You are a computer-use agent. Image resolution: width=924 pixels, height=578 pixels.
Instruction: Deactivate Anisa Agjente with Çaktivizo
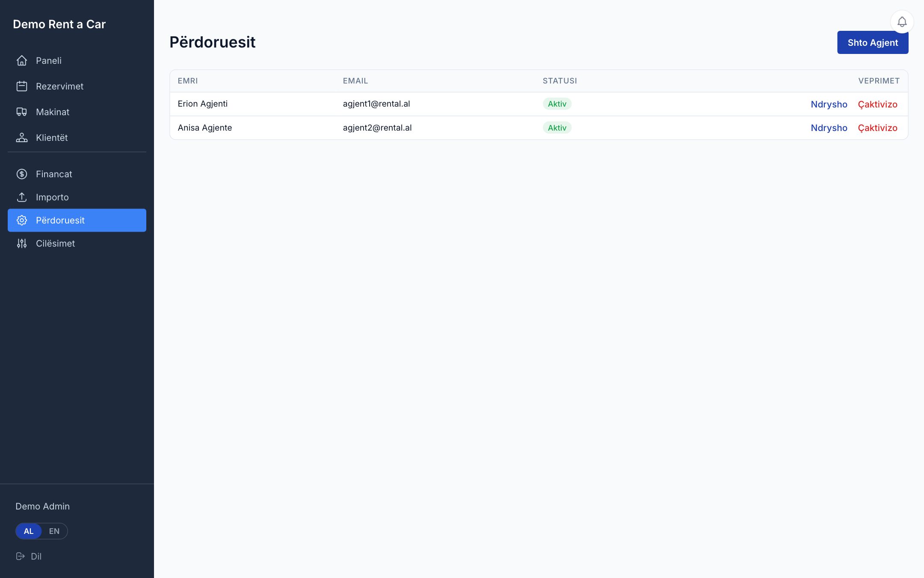(877, 128)
